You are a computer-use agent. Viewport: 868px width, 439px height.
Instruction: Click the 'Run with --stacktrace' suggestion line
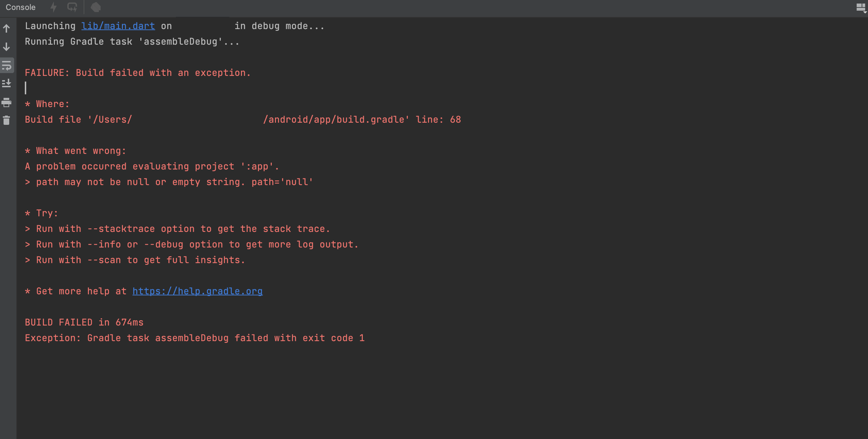pos(177,229)
